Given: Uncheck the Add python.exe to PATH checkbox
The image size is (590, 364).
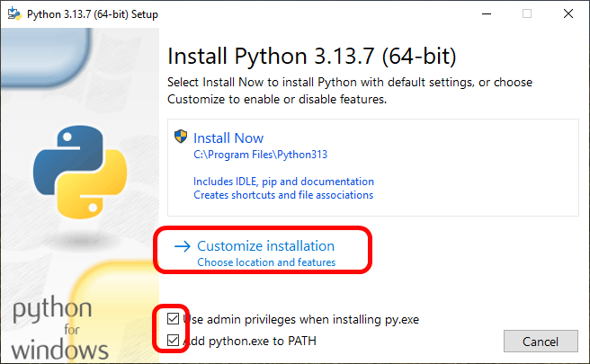Looking at the screenshot, I should pyautogui.click(x=174, y=341).
